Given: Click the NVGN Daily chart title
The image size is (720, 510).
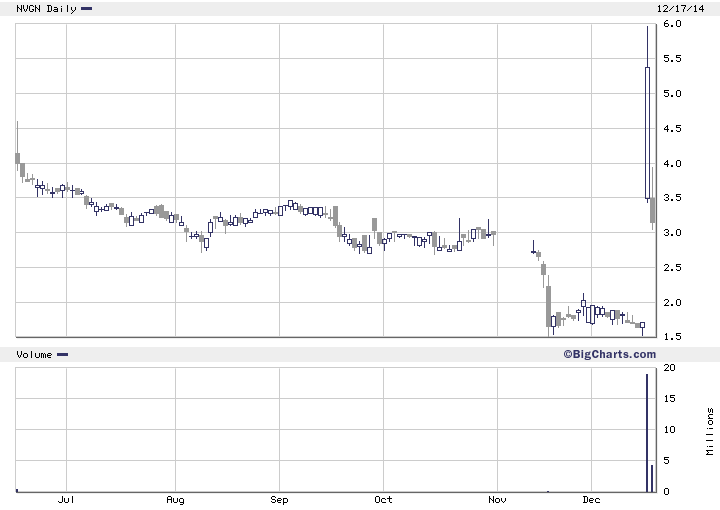Looking at the screenshot, I should click(x=46, y=9).
